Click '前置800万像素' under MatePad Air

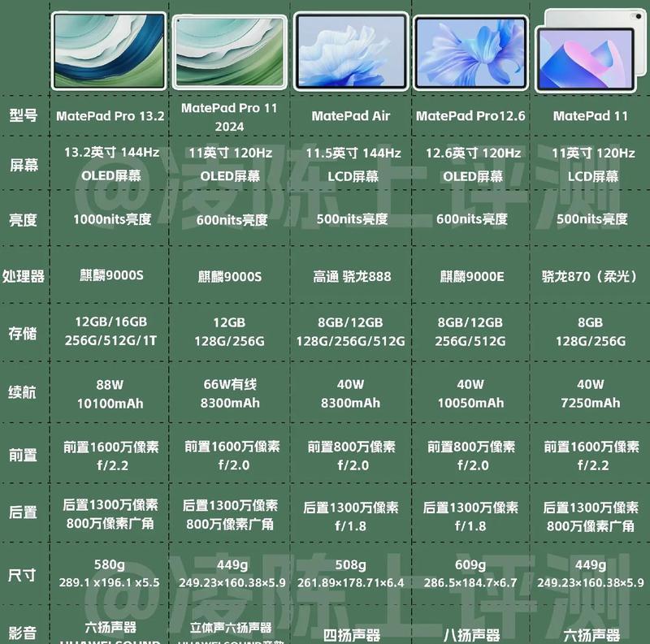click(x=352, y=447)
